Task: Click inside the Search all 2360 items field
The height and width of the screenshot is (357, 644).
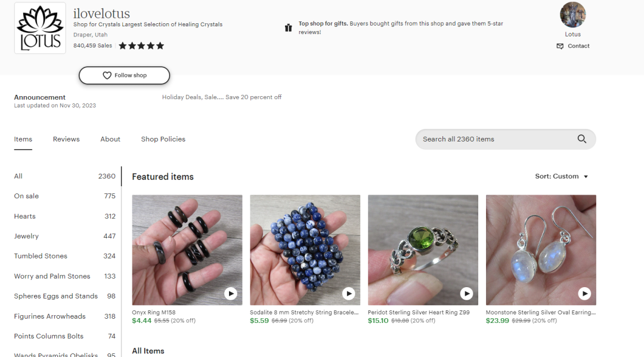Action: pyautogui.click(x=489, y=139)
